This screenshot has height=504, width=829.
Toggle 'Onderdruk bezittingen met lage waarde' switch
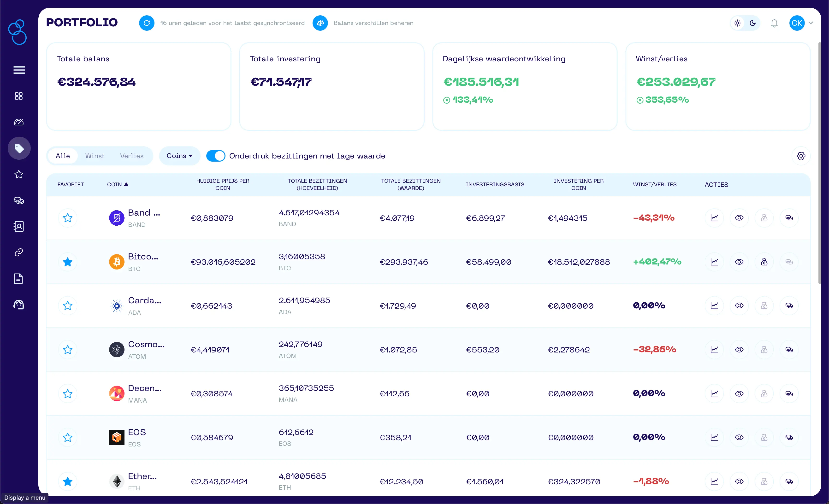[216, 156]
